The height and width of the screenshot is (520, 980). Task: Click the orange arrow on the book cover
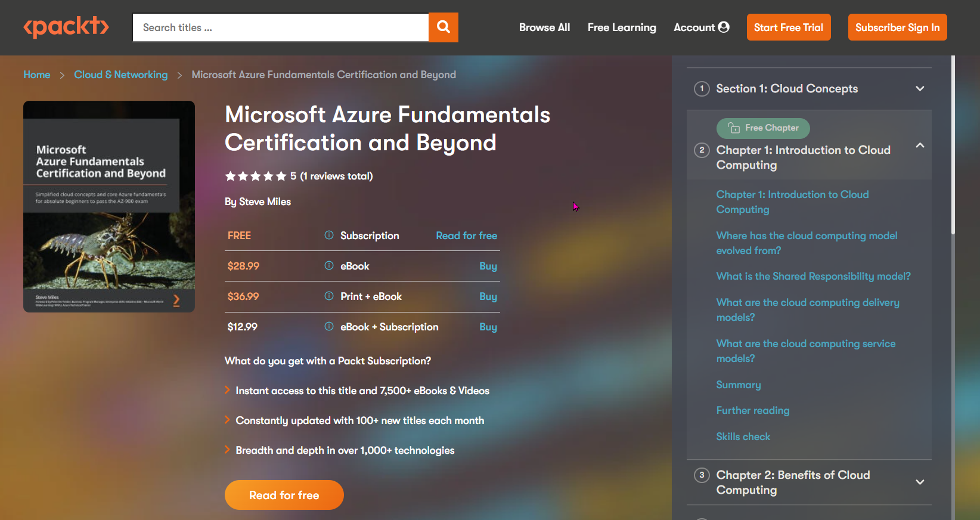(x=176, y=301)
